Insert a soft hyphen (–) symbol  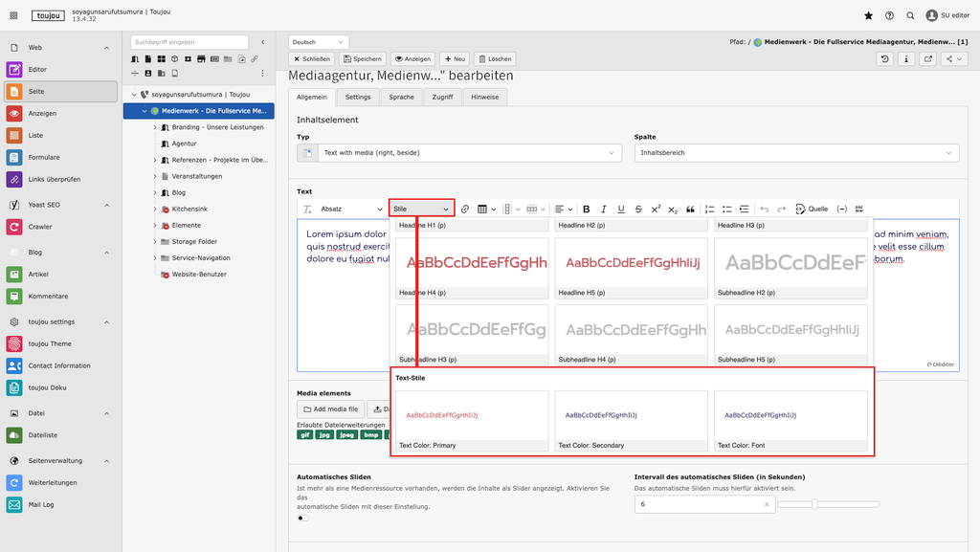(x=842, y=210)
